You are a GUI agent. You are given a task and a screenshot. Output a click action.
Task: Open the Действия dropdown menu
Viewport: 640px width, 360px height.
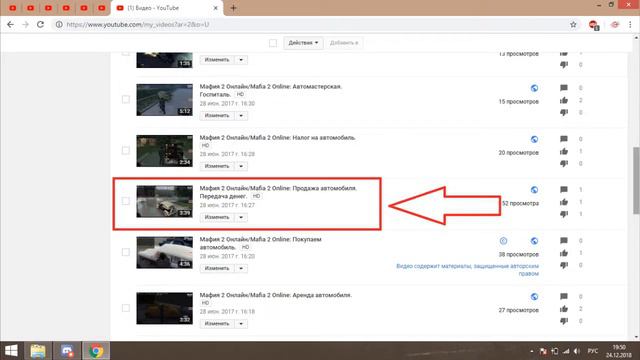[303, 43]
